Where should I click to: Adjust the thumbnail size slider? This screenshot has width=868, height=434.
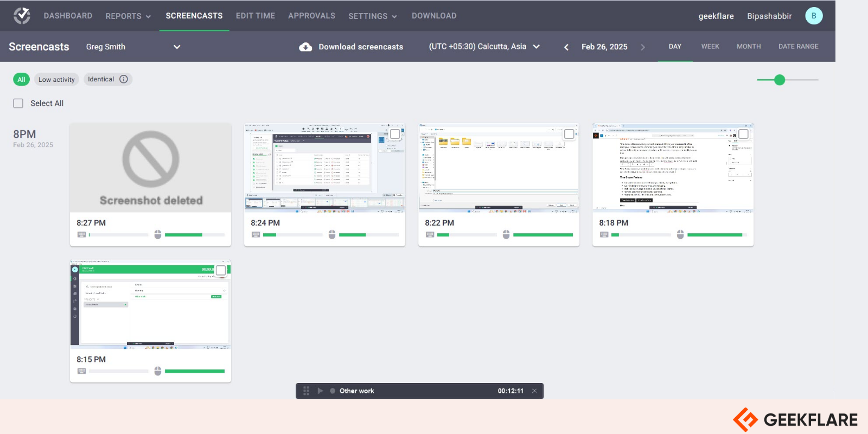(780, 80)
